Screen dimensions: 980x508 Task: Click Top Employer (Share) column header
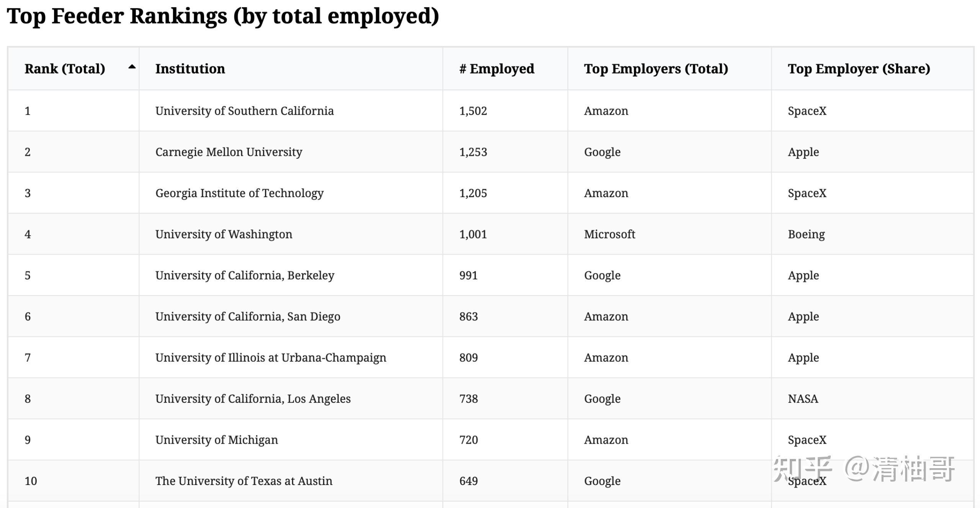pyautogui.click(x=859, y=69)
